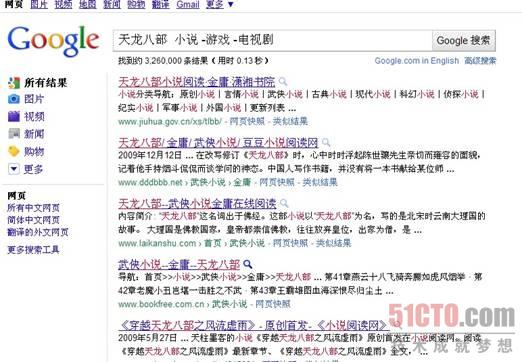
Task: Filter by 翻译的外文网页
Action: (38, 232)
